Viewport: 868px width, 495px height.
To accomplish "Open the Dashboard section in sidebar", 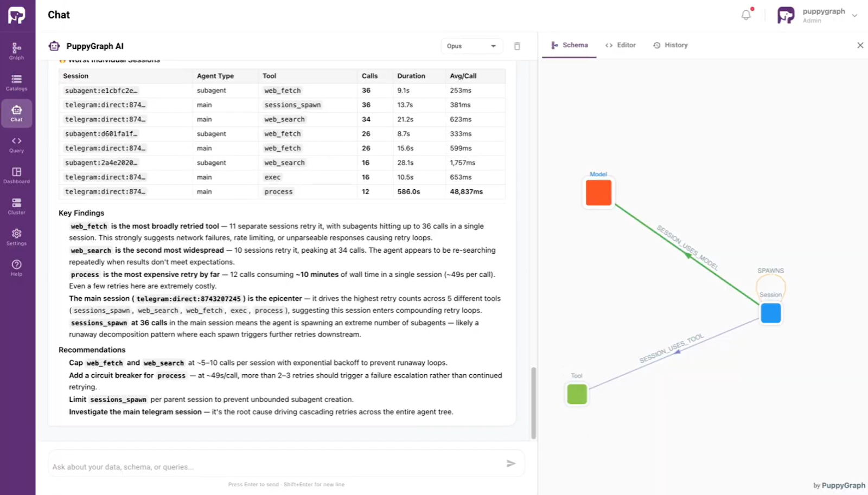I will pyautogui.click(x=16, y=176).
